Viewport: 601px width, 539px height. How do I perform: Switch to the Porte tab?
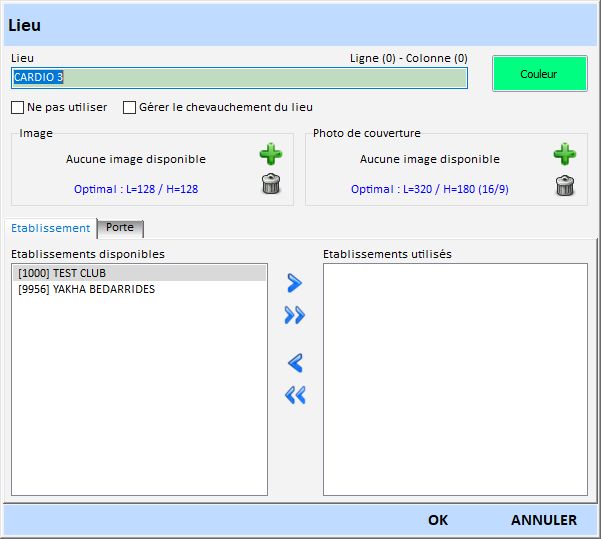click(x=120, y=228)
